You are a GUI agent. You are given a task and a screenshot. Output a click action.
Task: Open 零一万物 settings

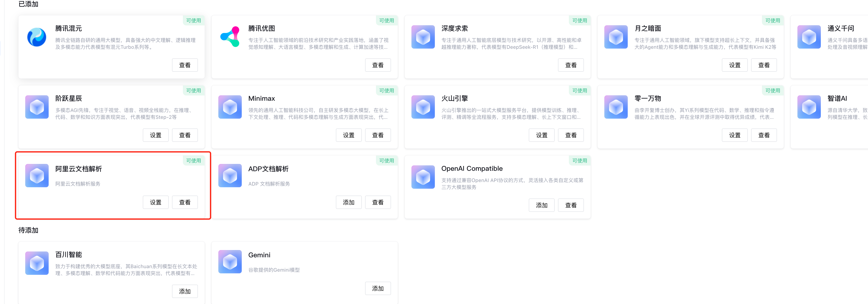coord(734,135)
